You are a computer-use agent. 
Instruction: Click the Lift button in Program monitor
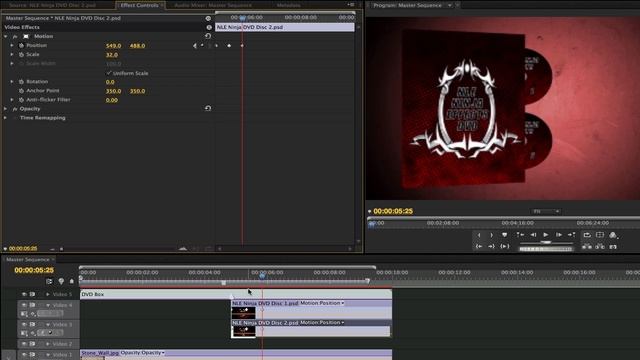coord(587,247)
